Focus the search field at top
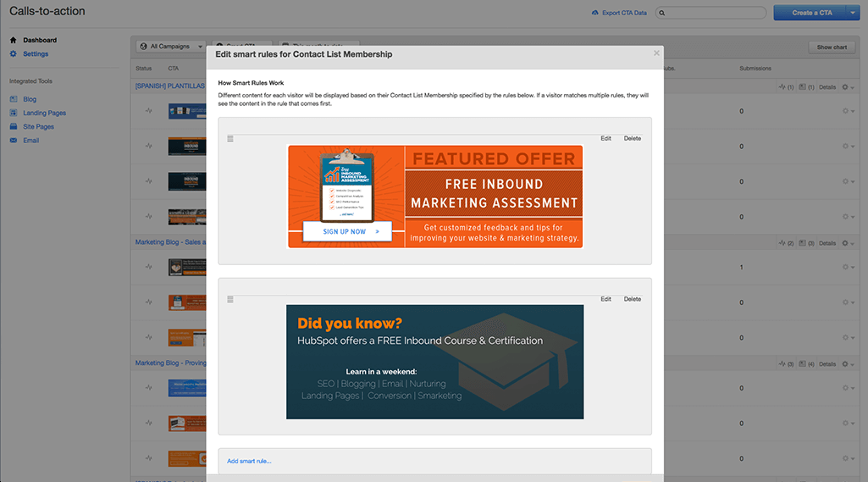The width and height of the screenshot is (868, 482). coord(710,13)
